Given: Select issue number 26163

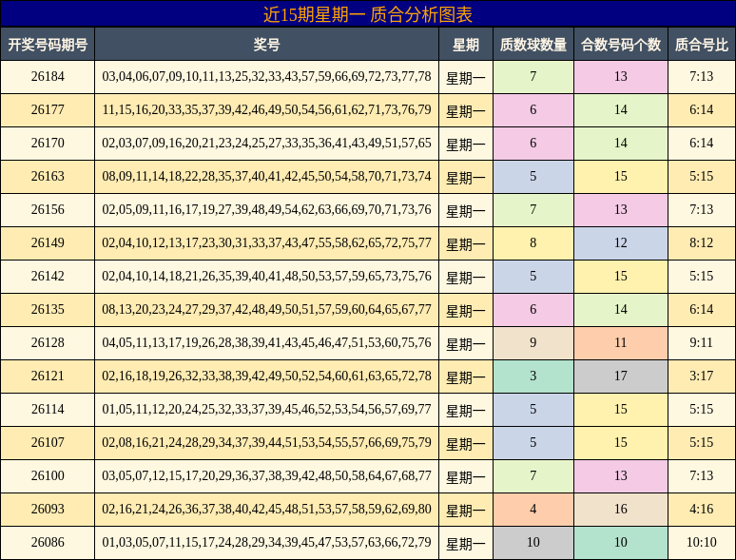Looking at the screenshot, I should (x=48, y=177).
